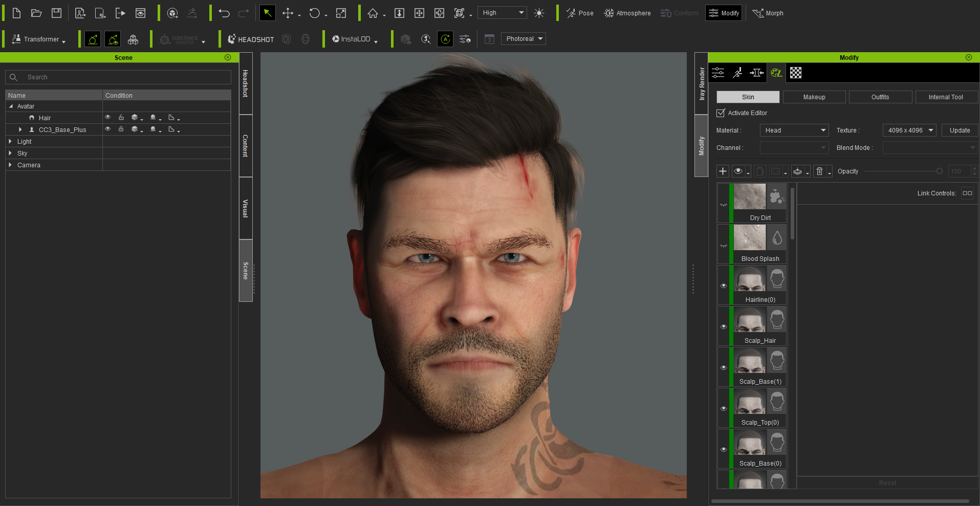The width and height of the screenshot is (980, 506).
Task: Open the Headshot plugin
Action: coord(251,39)
